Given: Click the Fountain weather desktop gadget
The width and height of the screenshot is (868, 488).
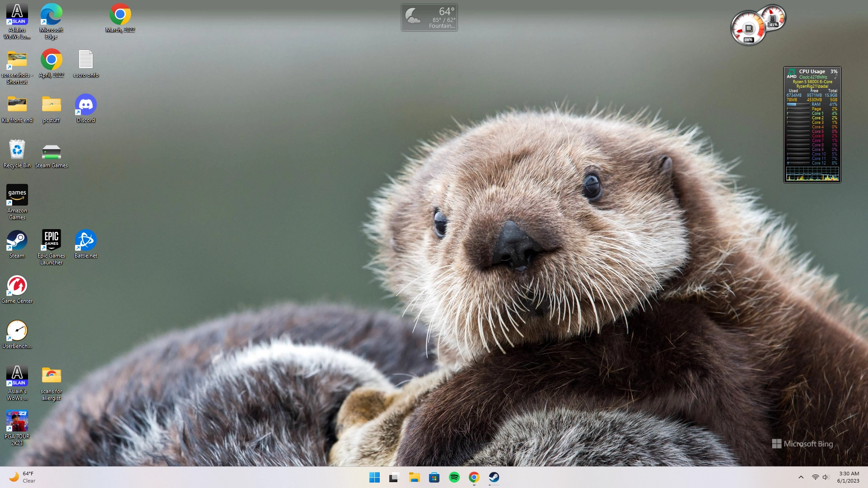Looking at the screenshot, I should [x=429, y=18].
